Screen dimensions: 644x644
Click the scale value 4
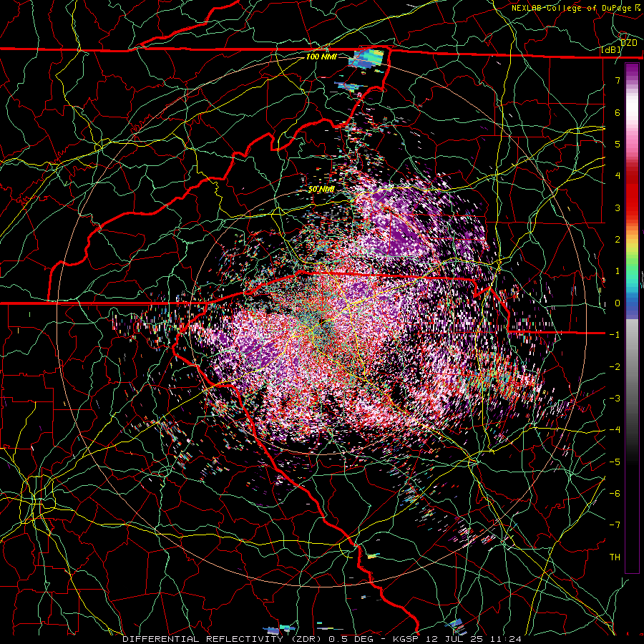[618, 176]
